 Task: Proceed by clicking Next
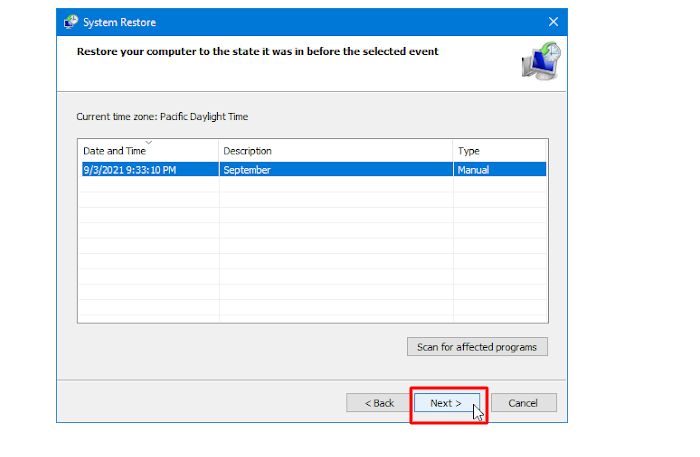coord(446,403)
